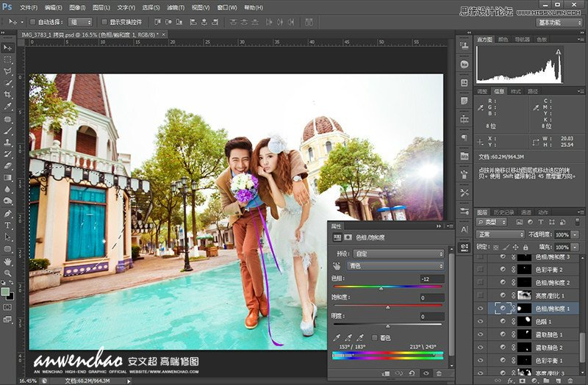Click the layer mask icon in Properties header
Viewport: 588px width, 385px height.
click(348, 237)
